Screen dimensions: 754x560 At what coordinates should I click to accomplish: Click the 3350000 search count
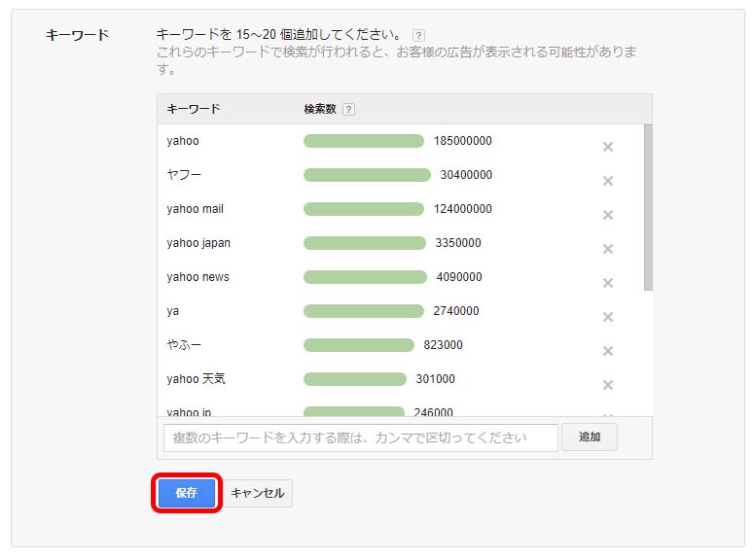[458, 243]
